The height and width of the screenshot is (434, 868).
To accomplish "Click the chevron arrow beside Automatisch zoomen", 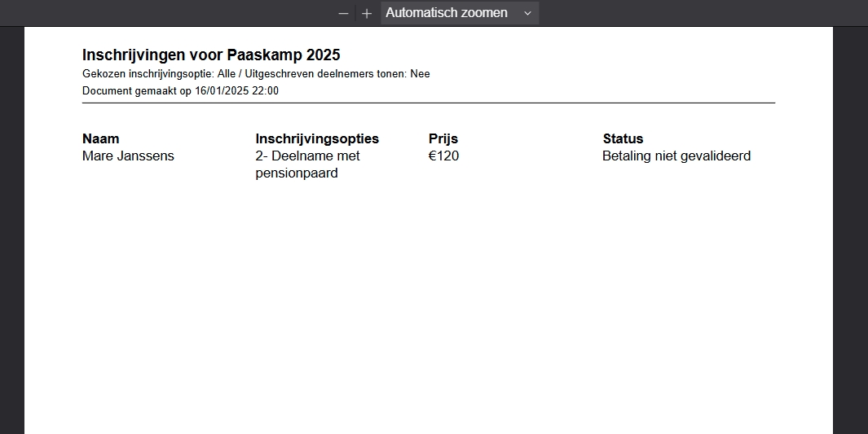I will (527, 13).
